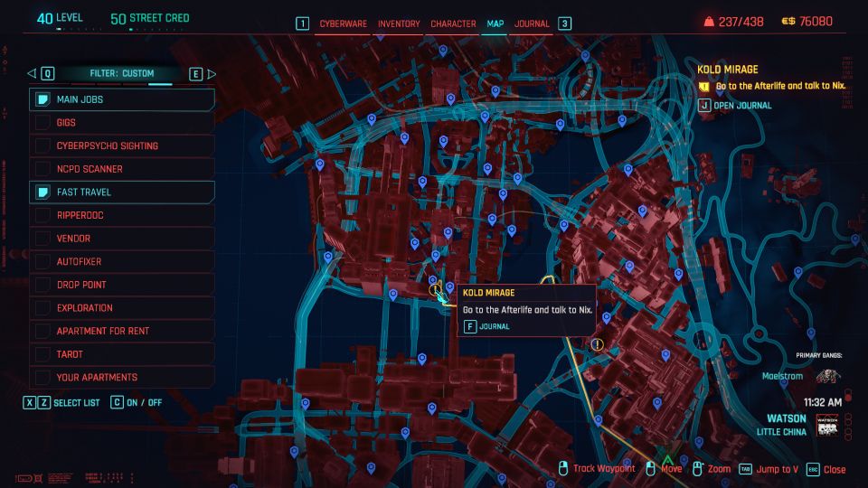The image size is (868, 488).
Task: Switch to next filter with right arrow
Action: pos(212,73)
